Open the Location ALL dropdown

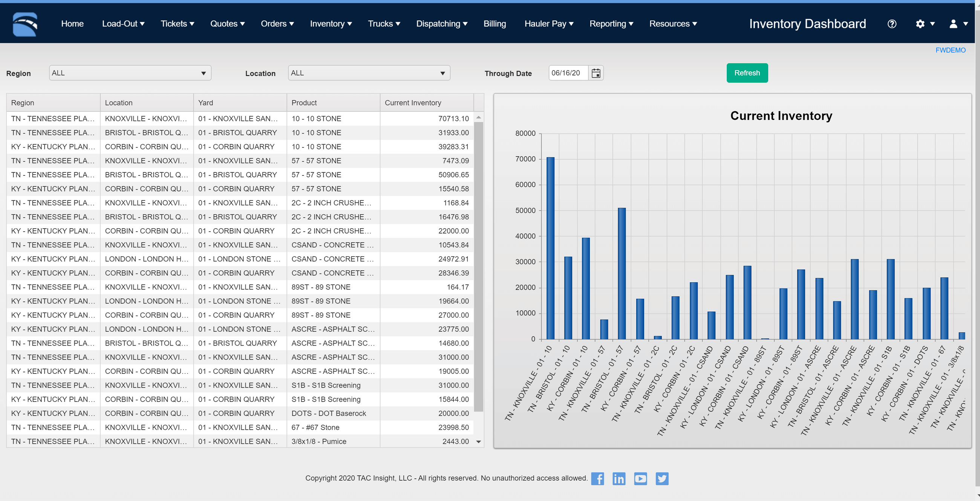368,73
